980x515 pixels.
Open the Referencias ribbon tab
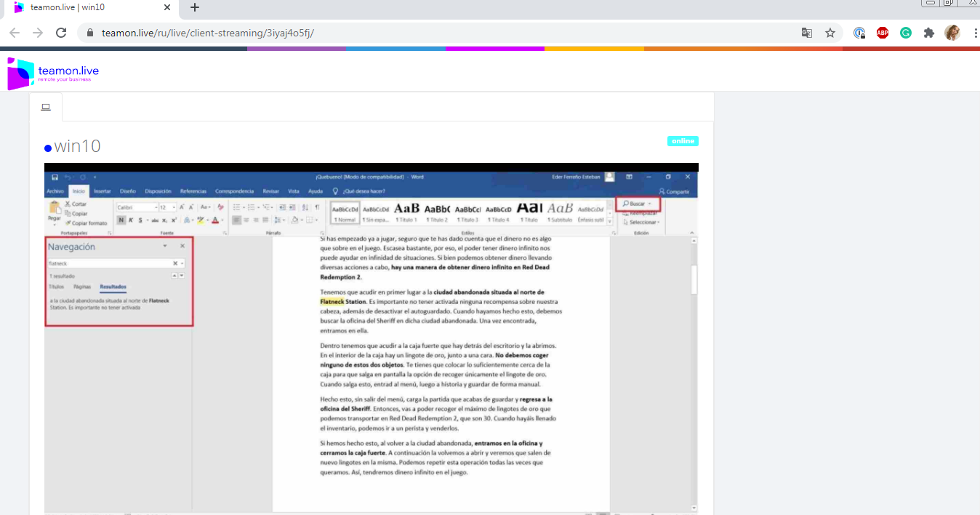[x=193, y=191]
